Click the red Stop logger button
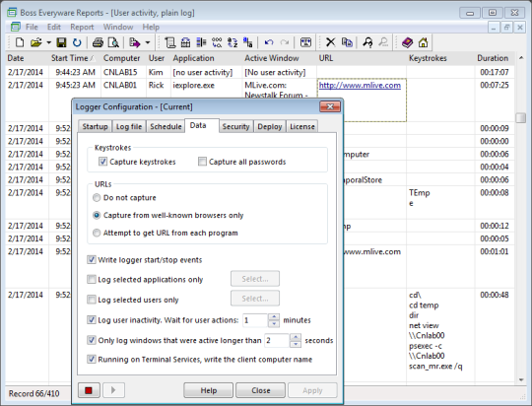 [89, 390]
